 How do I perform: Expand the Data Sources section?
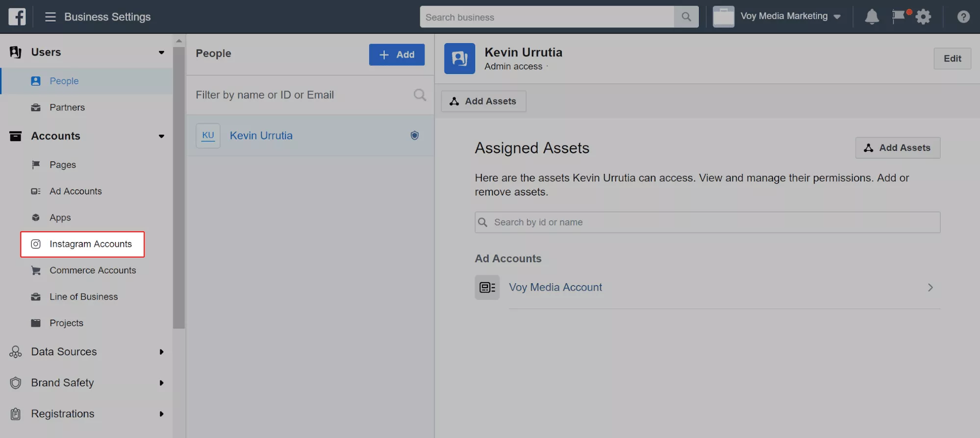point(161,352)
